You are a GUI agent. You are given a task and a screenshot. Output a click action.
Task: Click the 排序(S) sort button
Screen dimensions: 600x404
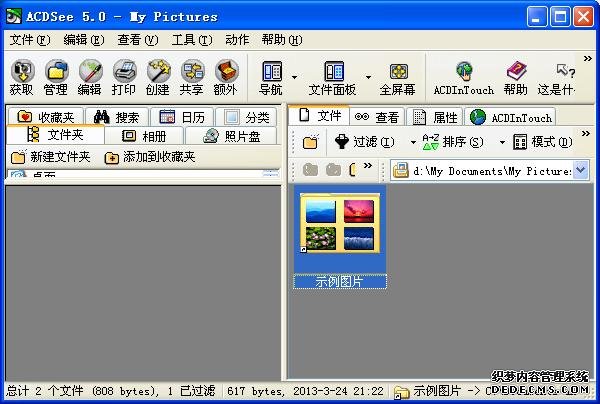(x=453, y=142)
